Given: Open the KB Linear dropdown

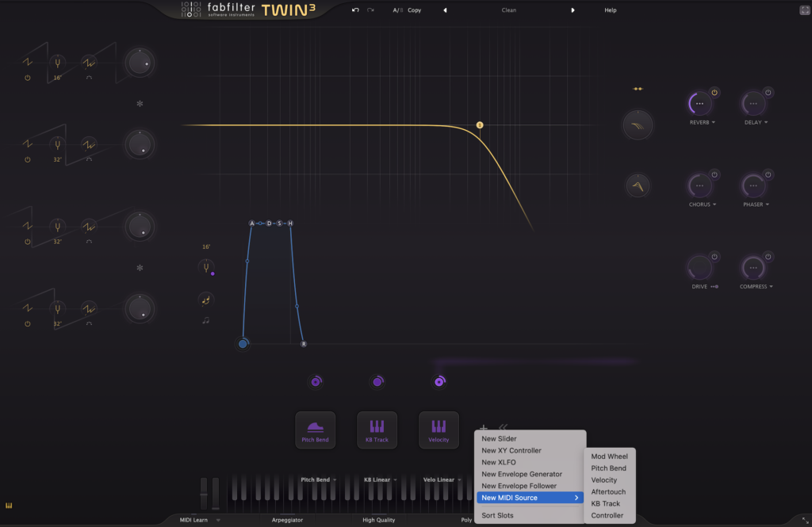Looking at the screenshot, I should pos(395,479).
